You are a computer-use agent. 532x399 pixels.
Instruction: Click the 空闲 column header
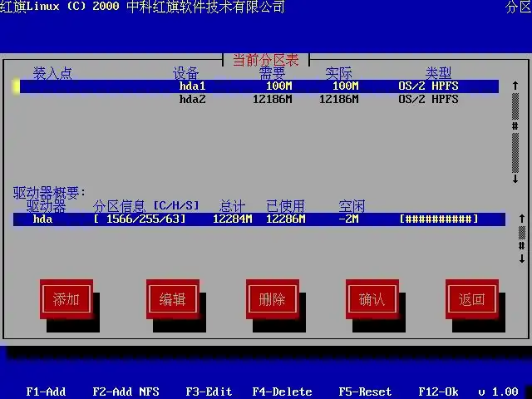pyautogui.click(x=352, y=206)
